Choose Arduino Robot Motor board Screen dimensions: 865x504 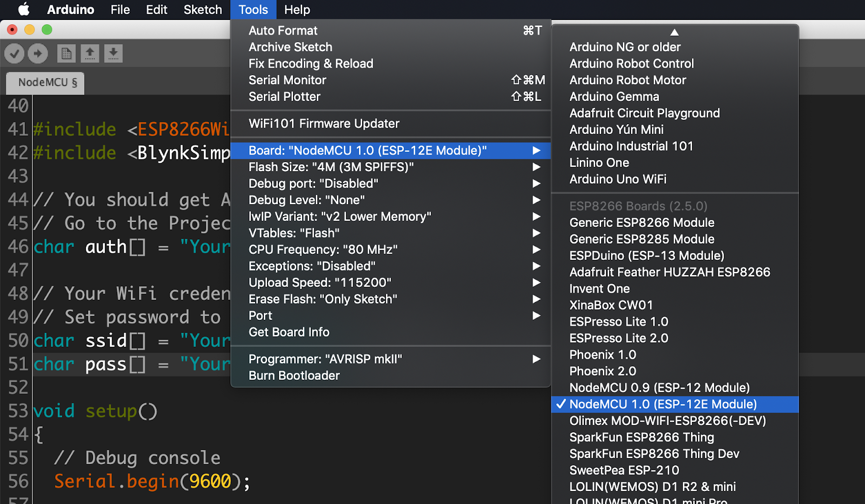click(675, 80)
